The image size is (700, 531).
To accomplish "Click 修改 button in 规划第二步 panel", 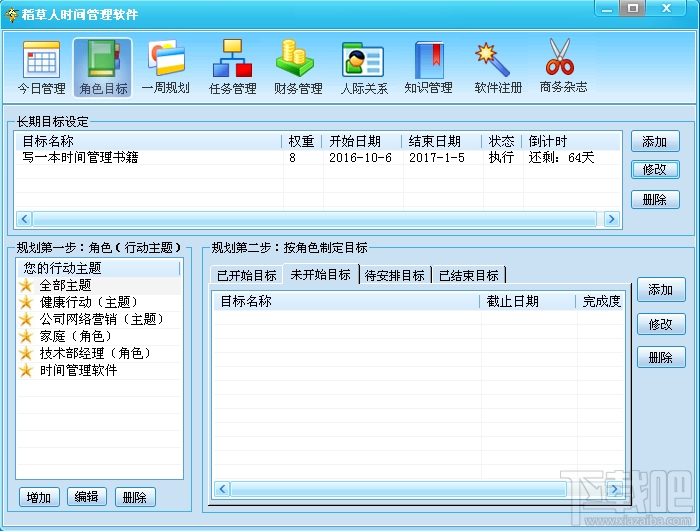I will (x=661, y=324).
